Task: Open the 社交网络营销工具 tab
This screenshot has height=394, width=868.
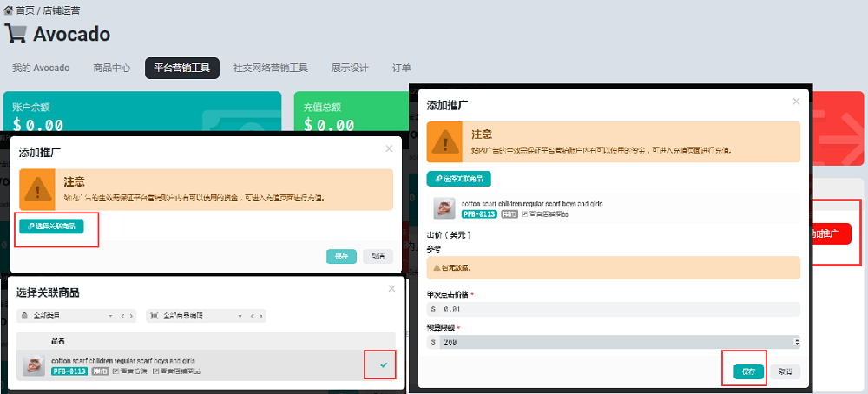Action: [271, 68]
